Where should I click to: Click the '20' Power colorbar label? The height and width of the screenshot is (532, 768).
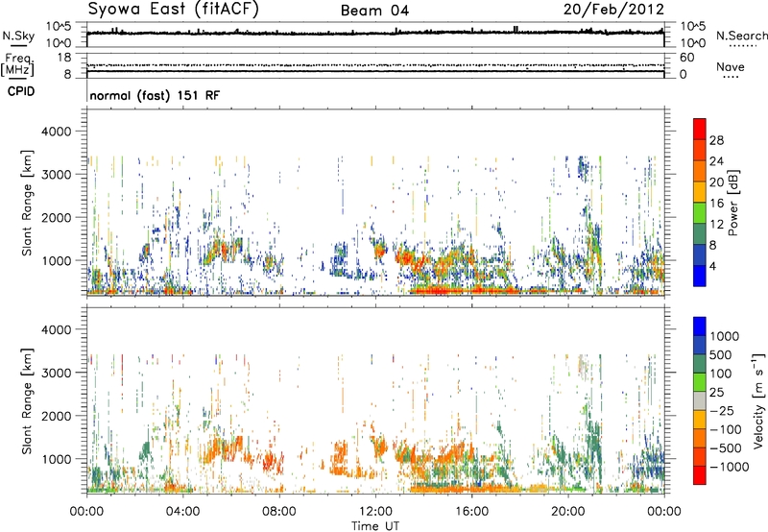point(716,182)
